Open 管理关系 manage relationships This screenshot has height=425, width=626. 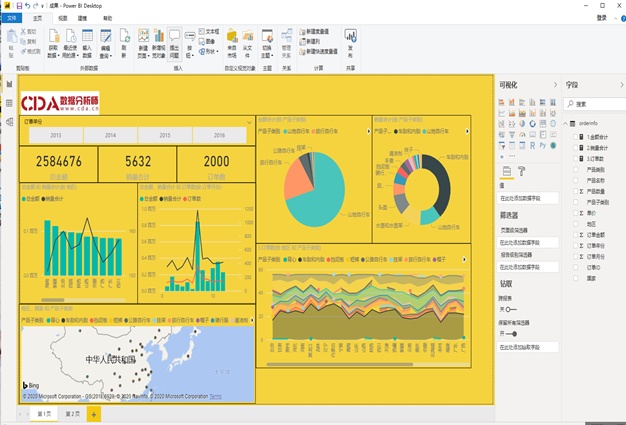287,43
